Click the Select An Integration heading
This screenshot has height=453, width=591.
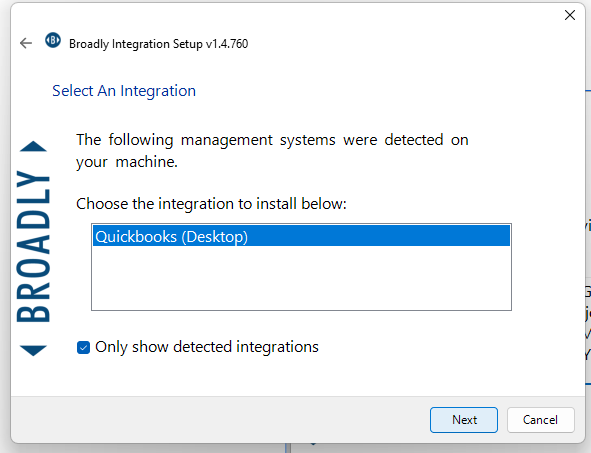(x=124, y=91)
